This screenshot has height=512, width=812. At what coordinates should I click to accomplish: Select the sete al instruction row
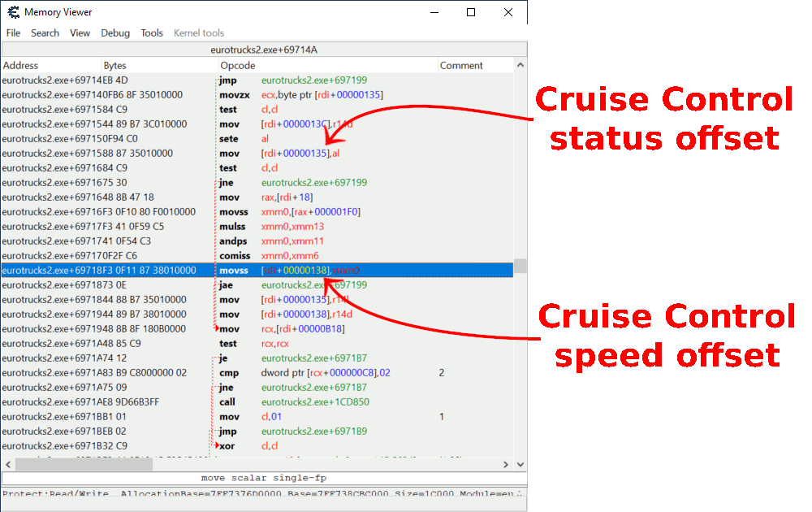pyautogui.click(x=257, y=138)
